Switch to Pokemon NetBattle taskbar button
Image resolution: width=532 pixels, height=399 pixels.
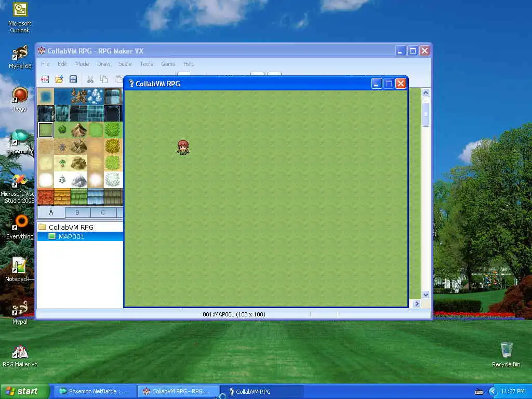(95, 391)
